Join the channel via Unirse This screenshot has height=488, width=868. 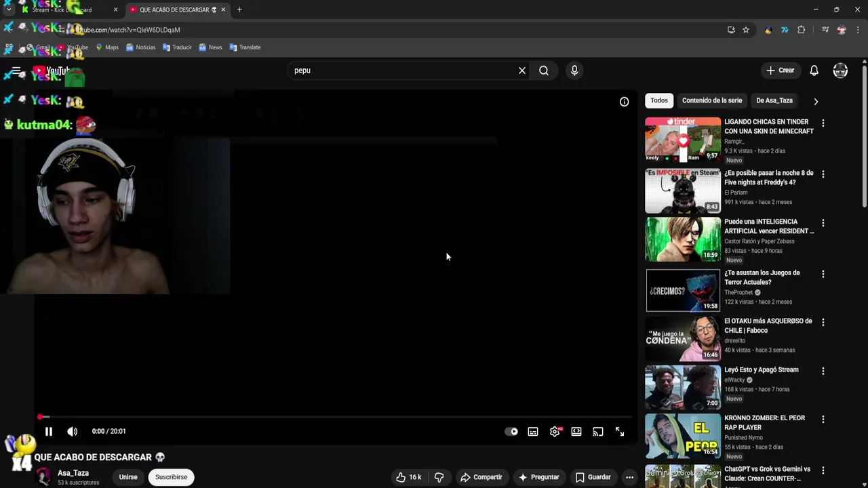tap(128, 477)
